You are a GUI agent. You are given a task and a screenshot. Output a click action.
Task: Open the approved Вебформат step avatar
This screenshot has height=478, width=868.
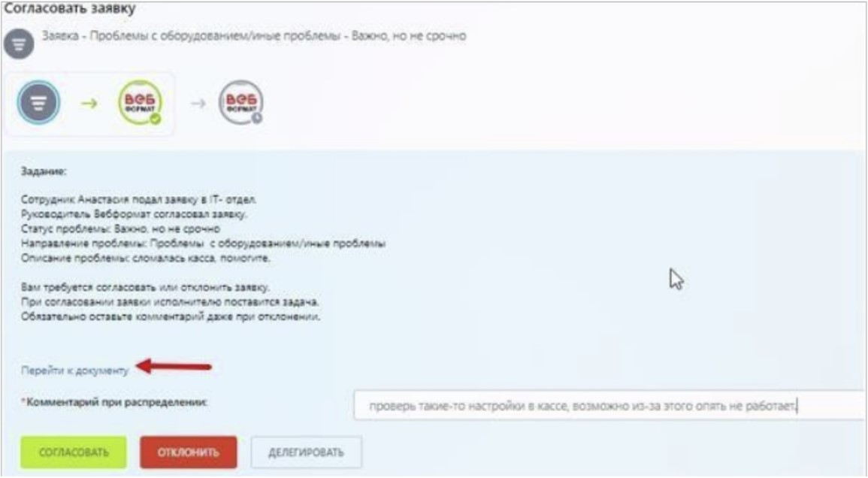(140, 102)
